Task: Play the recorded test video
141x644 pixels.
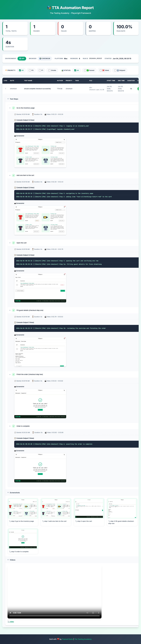Action: tap(10, 613)
